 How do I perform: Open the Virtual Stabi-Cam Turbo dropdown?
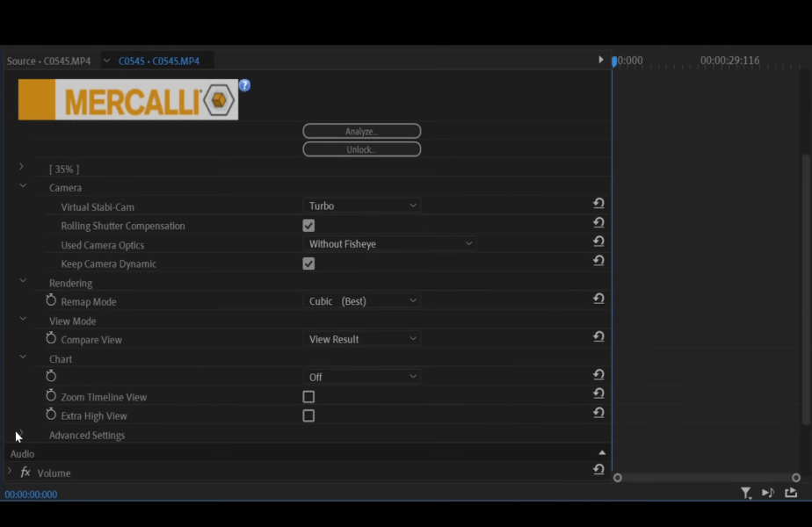point(361,206)
